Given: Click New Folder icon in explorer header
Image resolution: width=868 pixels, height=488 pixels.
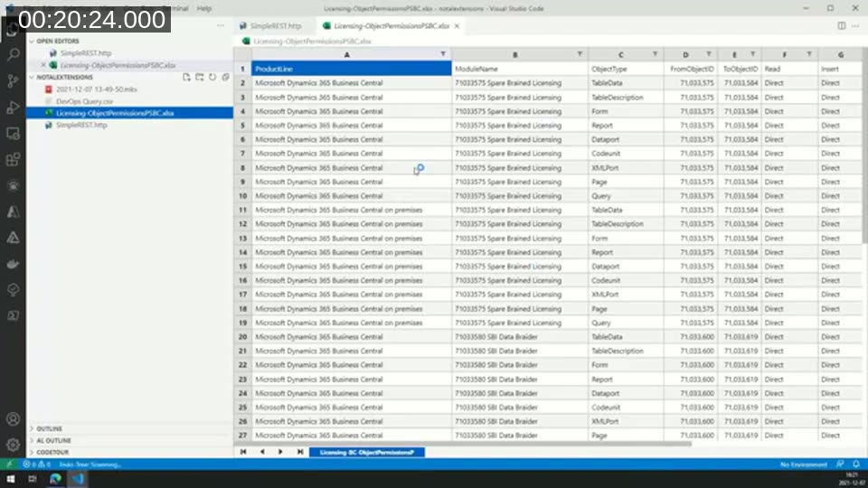Looking at the screenshot, I should click(x=199, y=78).
